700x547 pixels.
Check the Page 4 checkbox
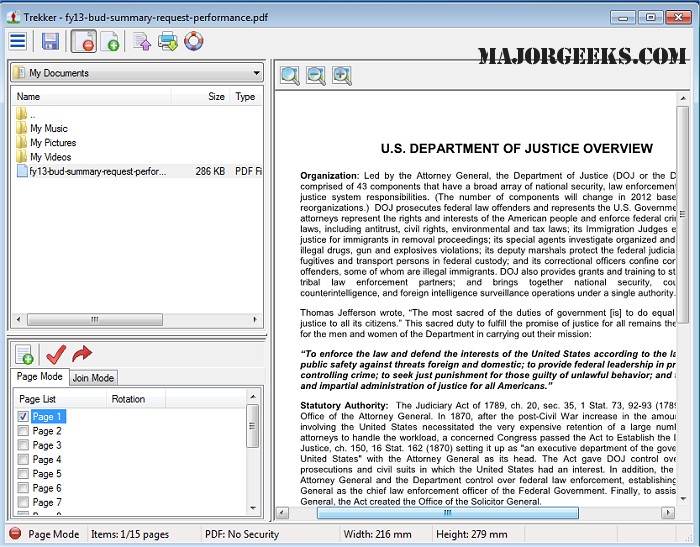pyautogui.click(x=23, y=459)
